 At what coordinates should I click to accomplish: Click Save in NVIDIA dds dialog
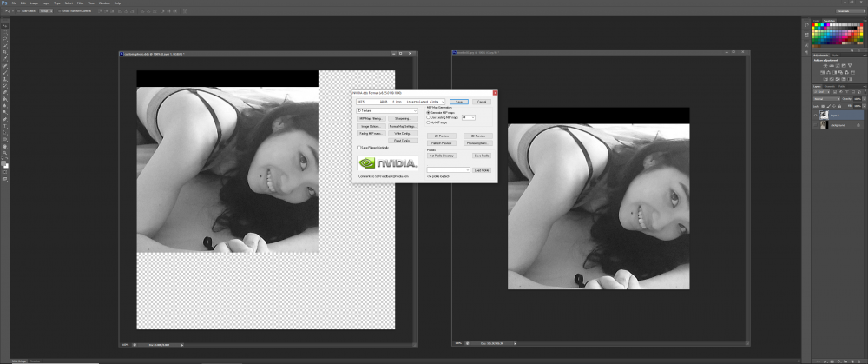[x=459, y=102]
